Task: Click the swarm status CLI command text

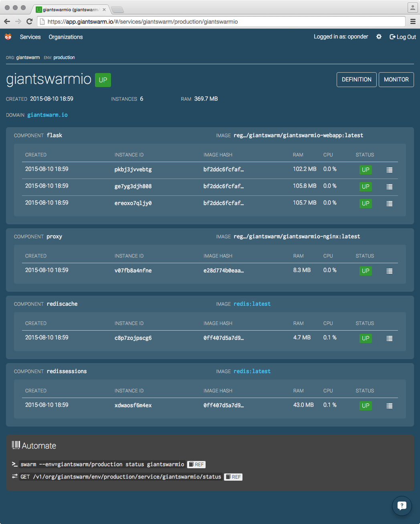Action: click(x=102, y=464)
